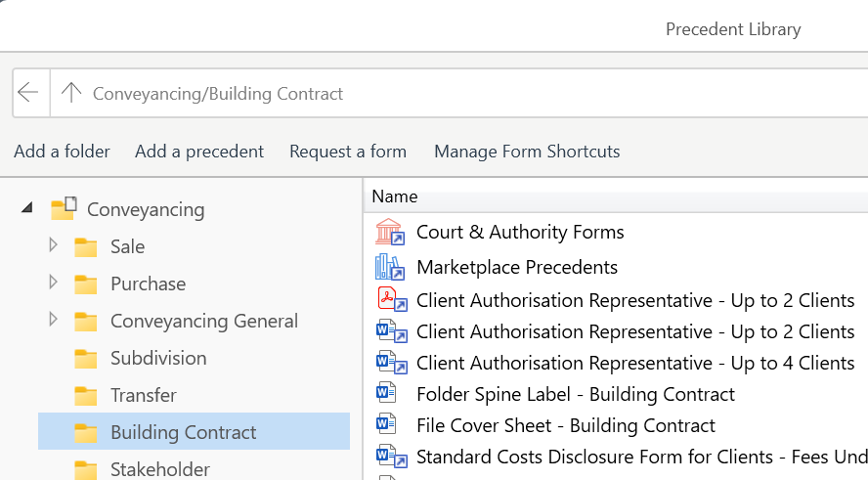Open Request a form
Screen dimensions: 868x480
tap(348, 152)
